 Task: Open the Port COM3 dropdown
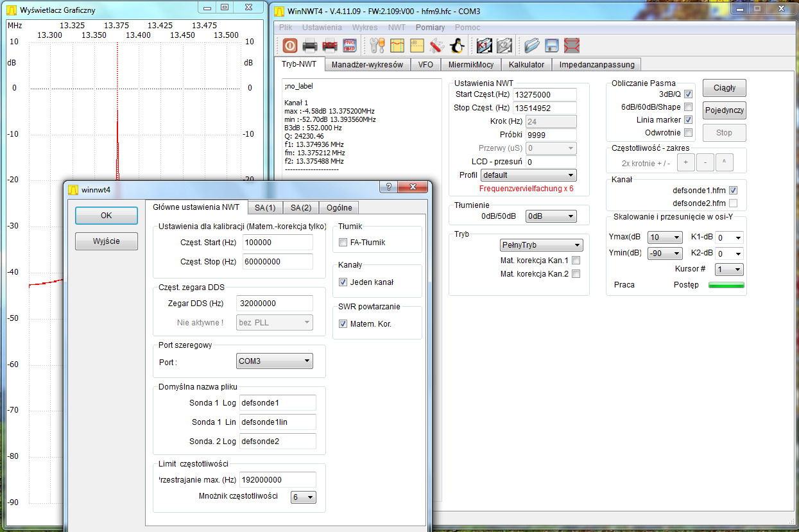tap(274, 361)
